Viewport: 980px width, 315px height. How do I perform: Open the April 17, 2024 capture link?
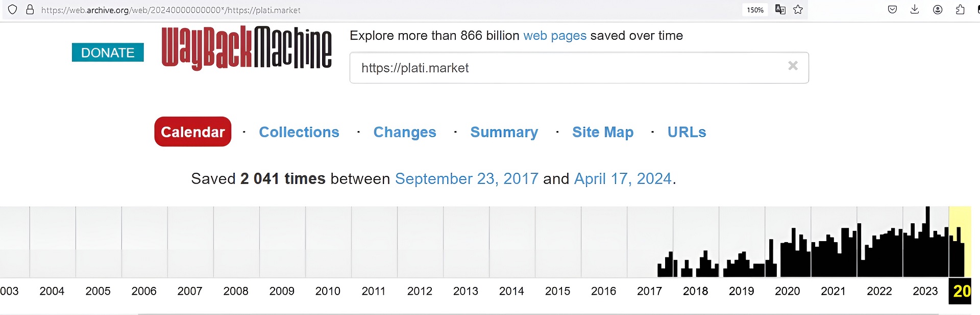click(x=623, y=179)
